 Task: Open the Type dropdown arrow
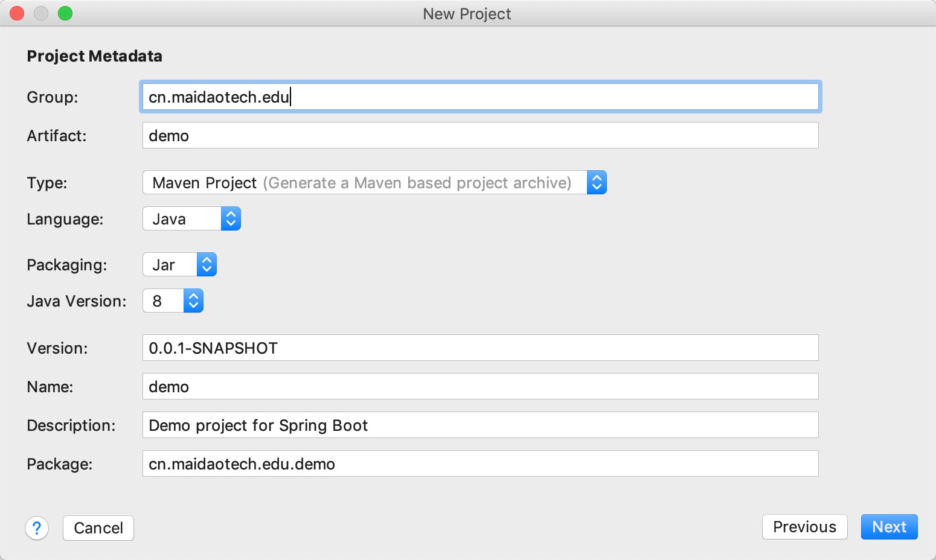point(597,182)
